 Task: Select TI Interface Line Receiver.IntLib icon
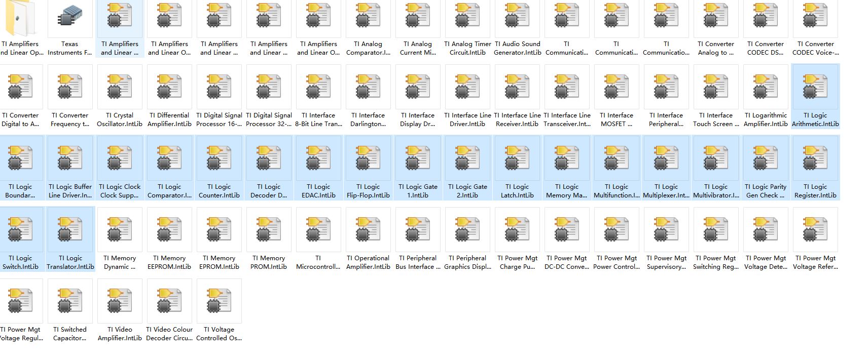(x=517, y=87)
